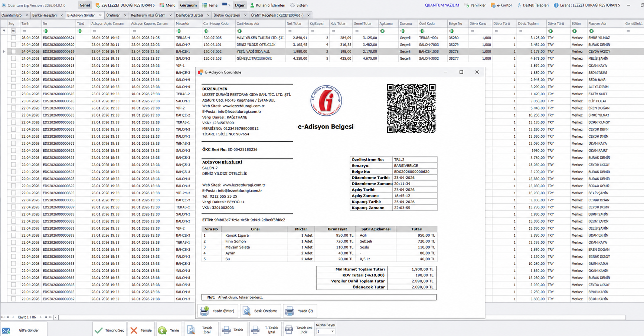Click the Tarih column filter field
The width and height of the screenshot is (644, 336).
(x=31, y=31)
